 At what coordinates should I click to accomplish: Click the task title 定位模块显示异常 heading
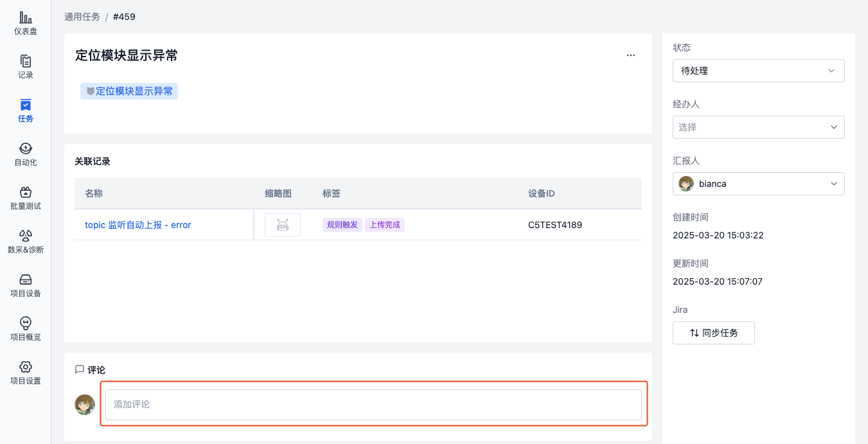pyautogui.click(x=127, y=55)
